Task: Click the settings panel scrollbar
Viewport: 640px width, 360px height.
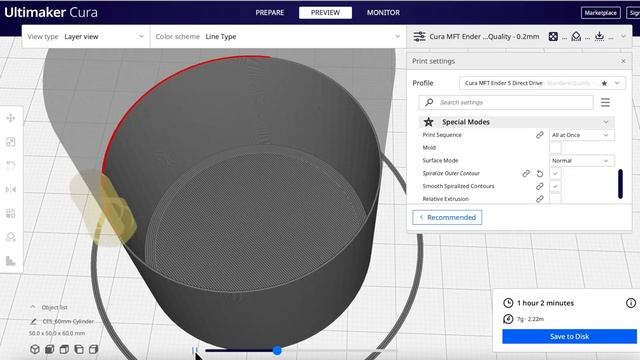Action: click(x=620, y=184)
